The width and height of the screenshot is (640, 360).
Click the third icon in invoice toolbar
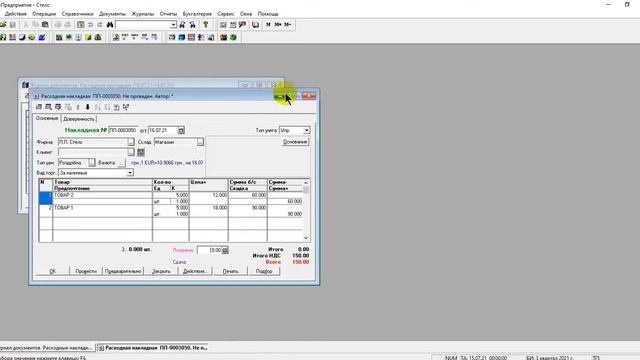58,107
